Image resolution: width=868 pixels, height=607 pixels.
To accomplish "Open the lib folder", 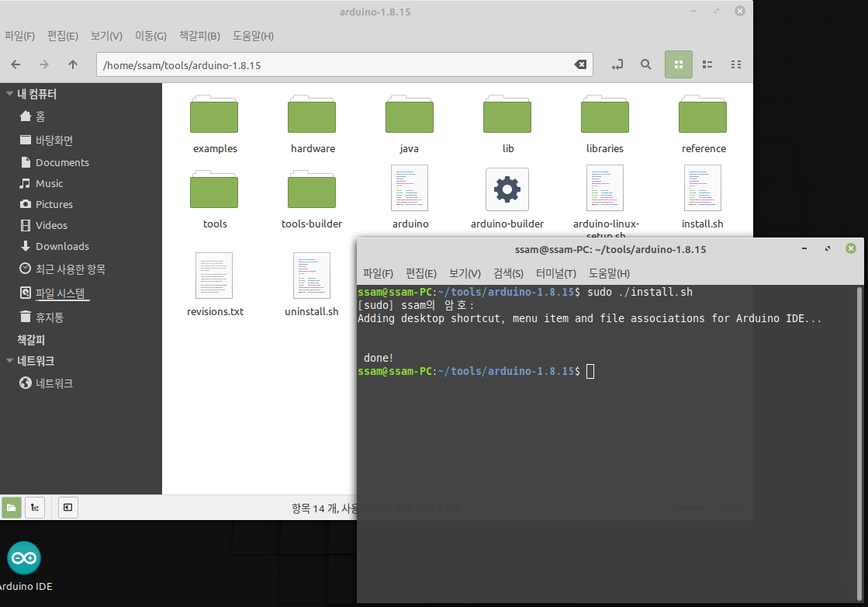I will click(507, 124).
